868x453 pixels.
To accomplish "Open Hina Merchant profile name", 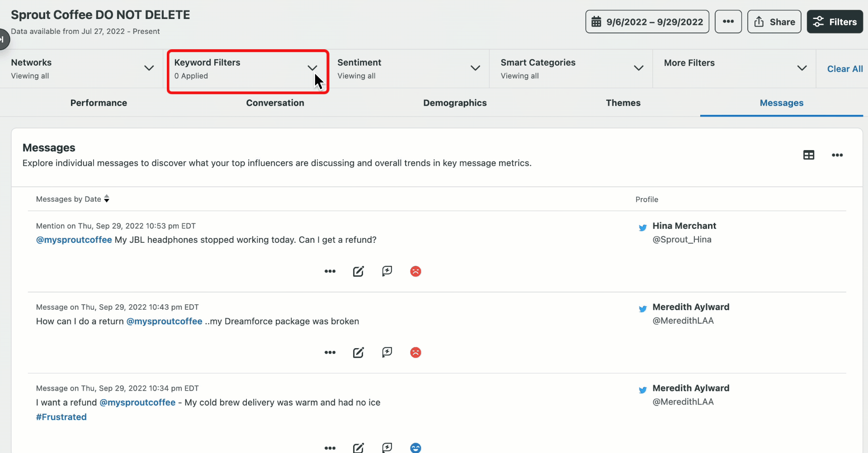I will pos(684,226).
